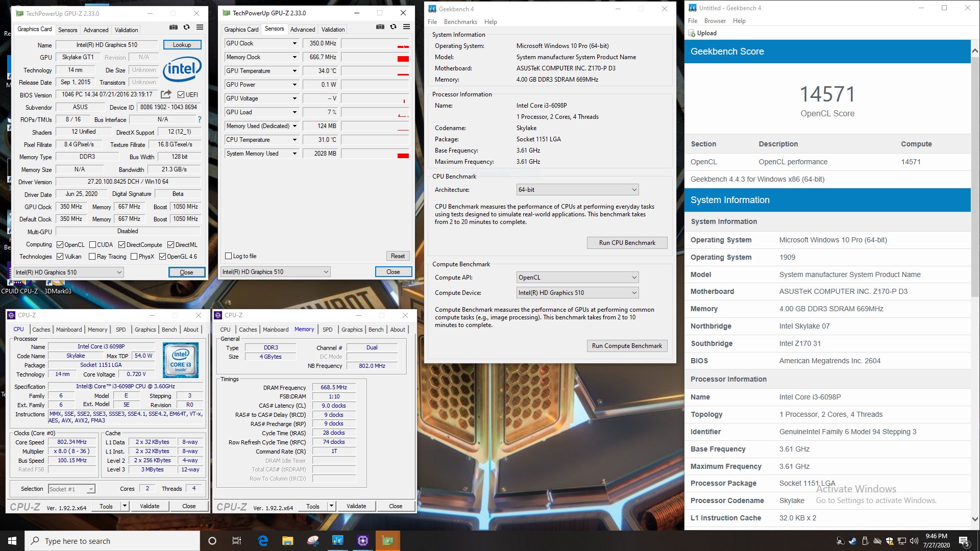Open the Geekbench taskbar icon

338,541
